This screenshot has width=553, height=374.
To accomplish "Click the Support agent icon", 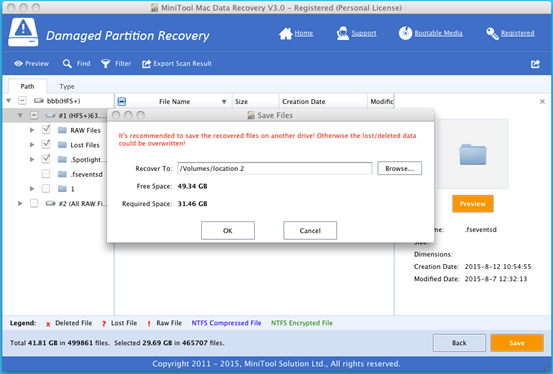I will coord(342,33).
